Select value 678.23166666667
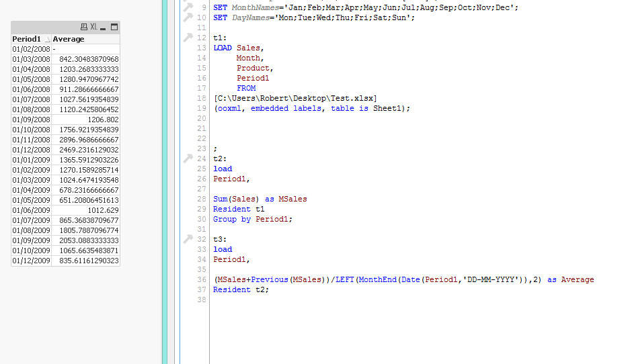630x364 pixels. tap(85, 190)
